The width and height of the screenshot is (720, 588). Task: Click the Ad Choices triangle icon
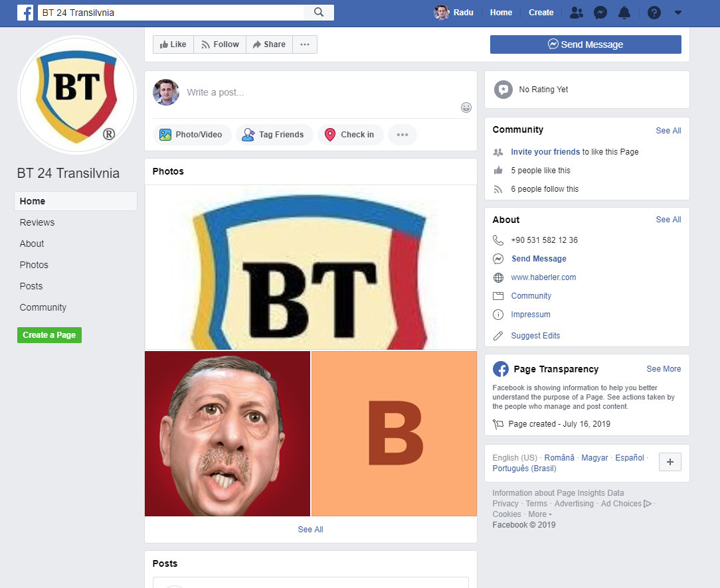point(648,504)
